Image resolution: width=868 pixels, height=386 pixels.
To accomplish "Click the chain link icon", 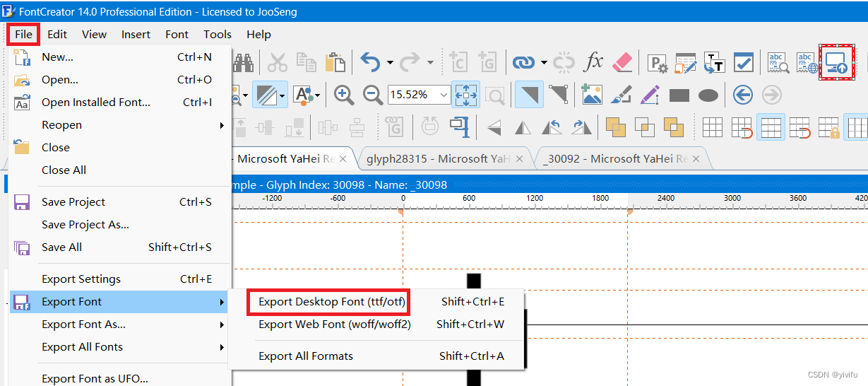I will 523,63.
